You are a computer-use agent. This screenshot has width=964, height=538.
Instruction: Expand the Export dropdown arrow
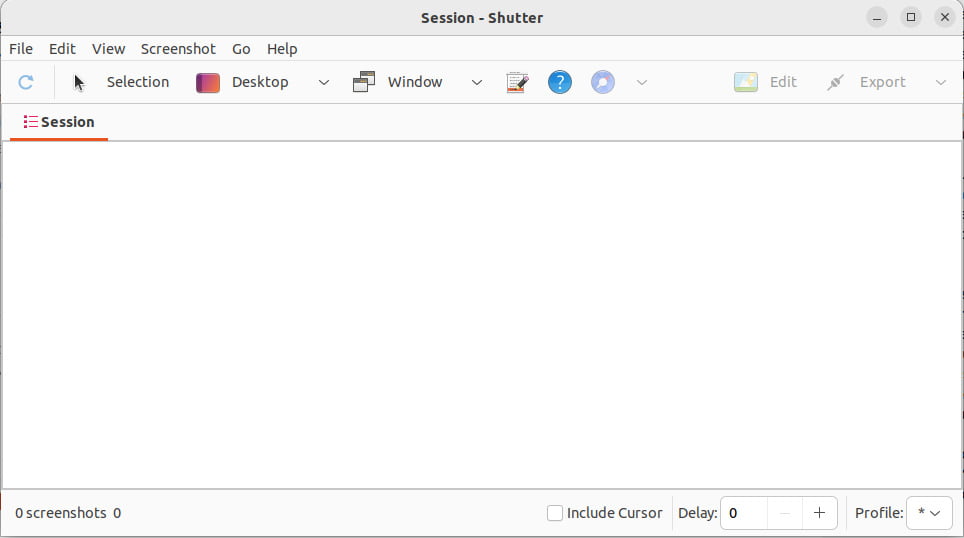click(x=941, y=82)
